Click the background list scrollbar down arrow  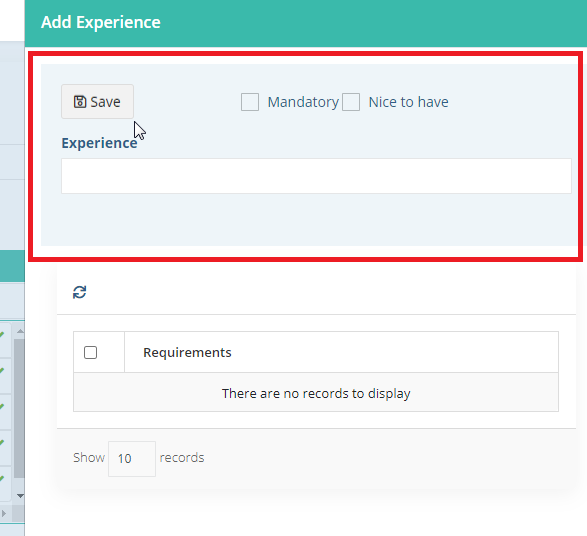[20, 496]
